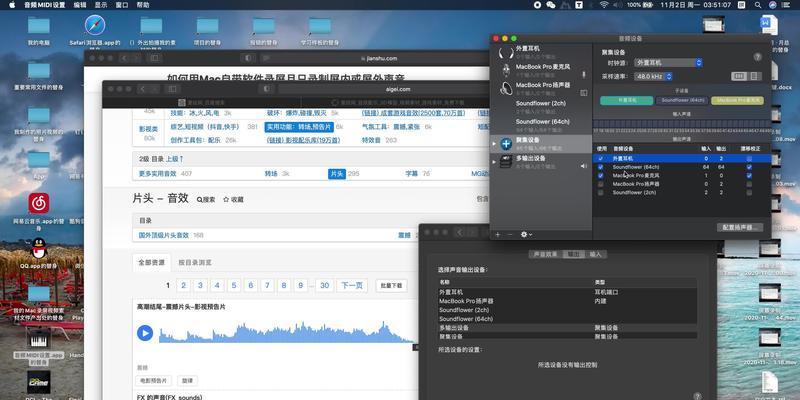This screenshot has width=800, height=400.
Task: Toggle 使用 checkbox for 外置耳机 row
Action: 601,159
